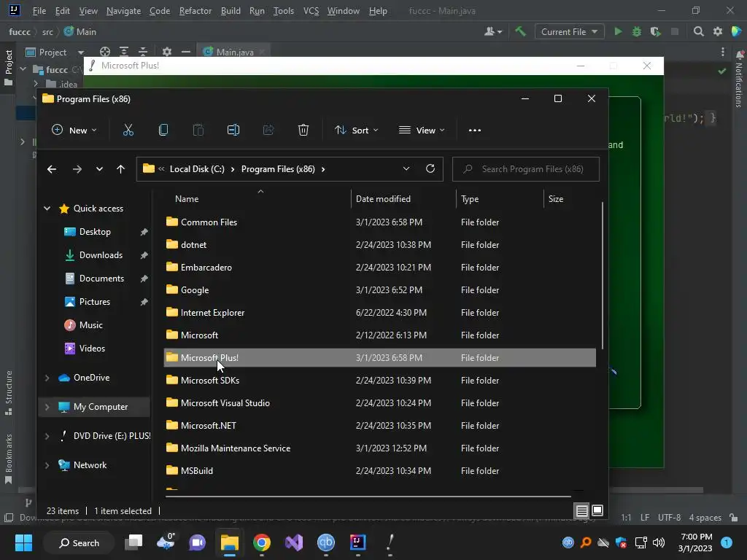Click the Search Program Files (x86) field
This screenshot has width=747, height=560.
[525, 169]
